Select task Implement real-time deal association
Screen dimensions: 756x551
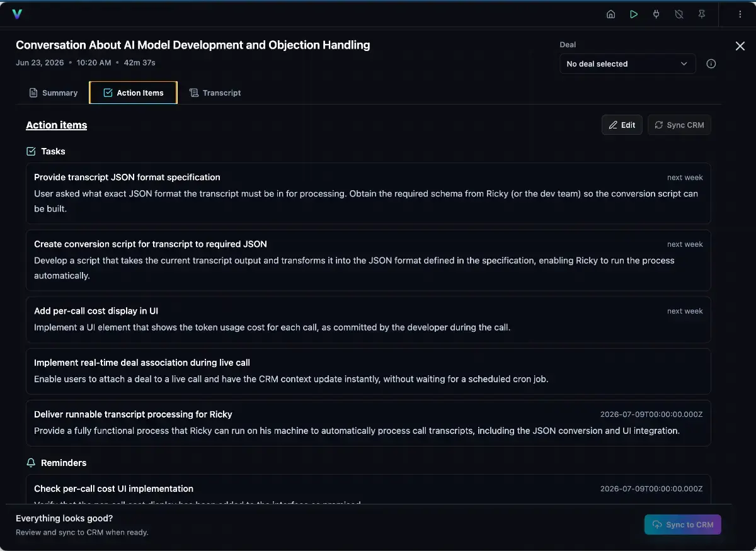(x=368, y=371)
